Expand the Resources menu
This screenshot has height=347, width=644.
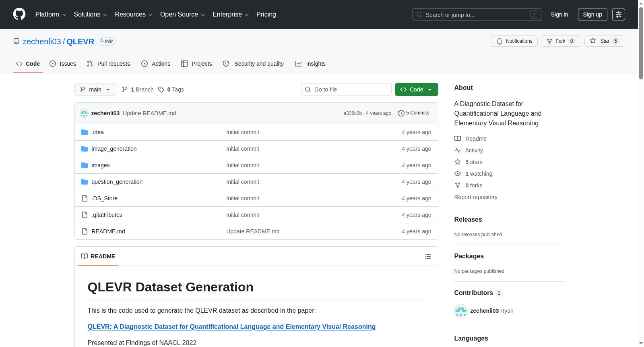(x=134, y=15)
